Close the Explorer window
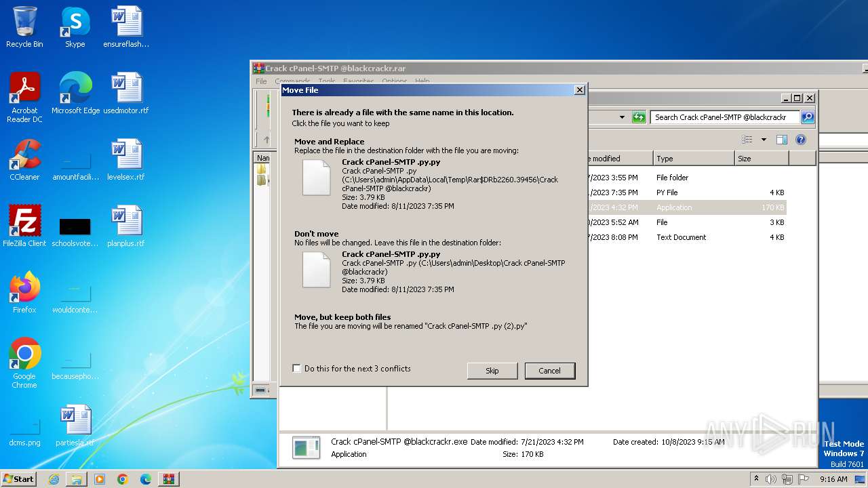 click(809, 98)
